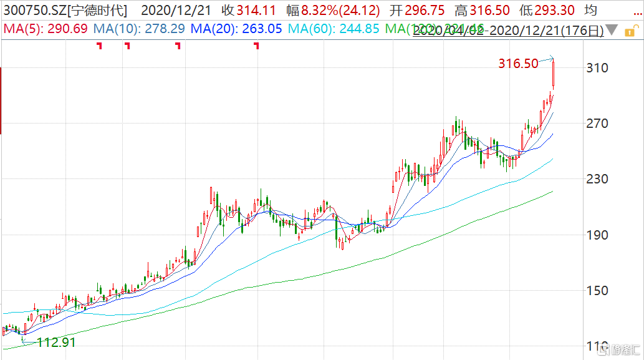Click the low price 低 293.30
644x360 pixels.
point(547,10)
